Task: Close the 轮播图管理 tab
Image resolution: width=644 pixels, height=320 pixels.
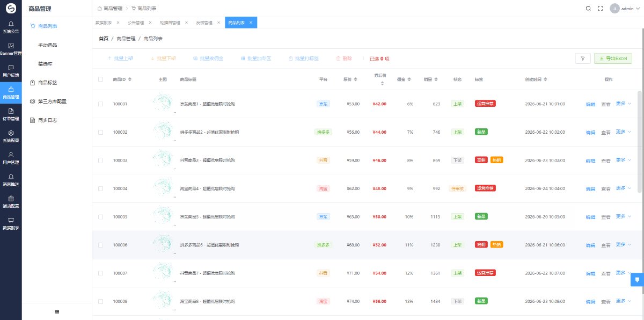Action: pyautogui.click(x=186, y=23)
